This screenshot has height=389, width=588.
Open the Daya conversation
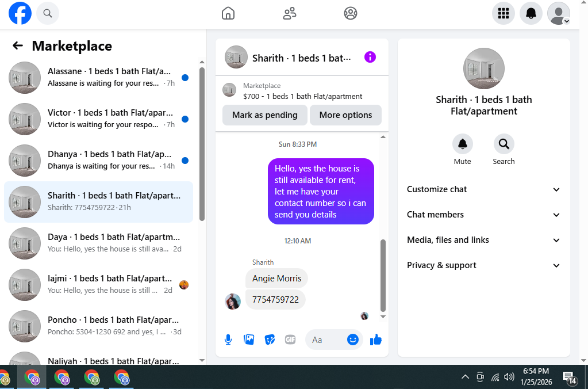tap(99, 243)
